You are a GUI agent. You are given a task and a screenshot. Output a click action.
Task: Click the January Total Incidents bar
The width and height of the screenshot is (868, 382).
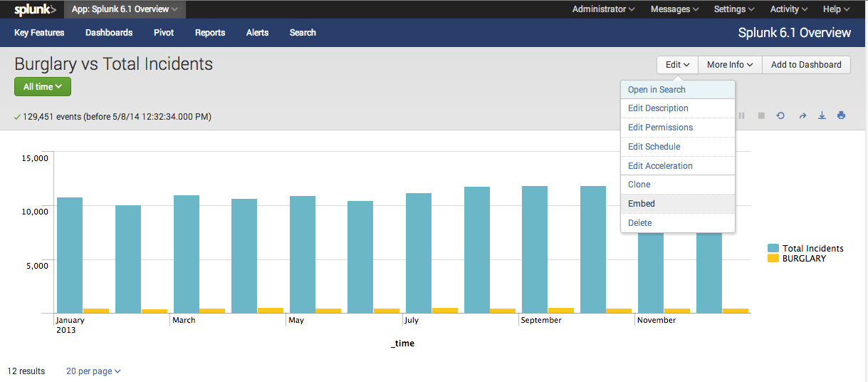pos(70,255)
